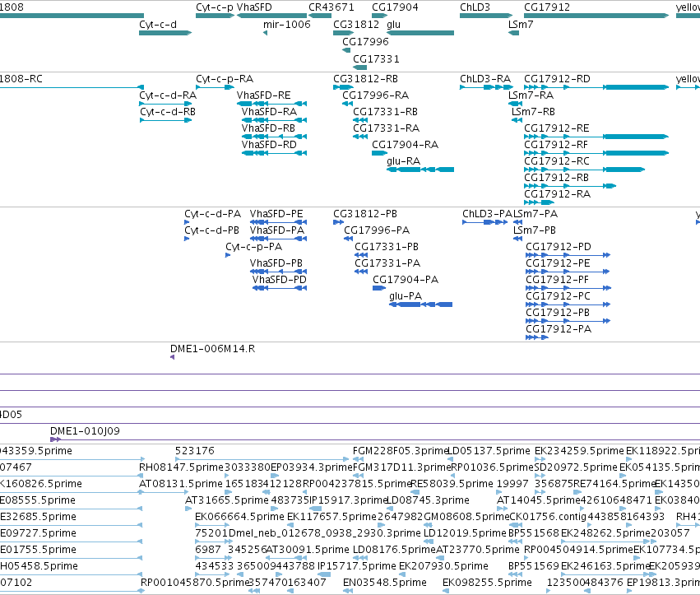Select the ChLD3-PA protein label
Image resolution: width=700 pixels, height=595 pixels.
pyautogui.click(x=488, y=215)
